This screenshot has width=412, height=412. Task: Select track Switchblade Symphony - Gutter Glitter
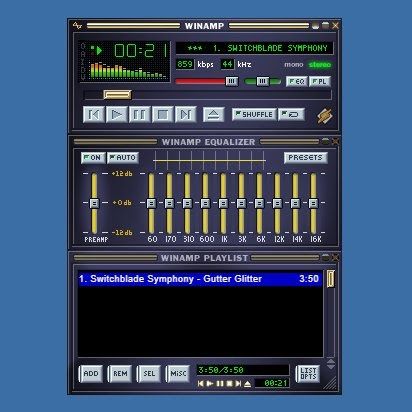coord(200,279)
